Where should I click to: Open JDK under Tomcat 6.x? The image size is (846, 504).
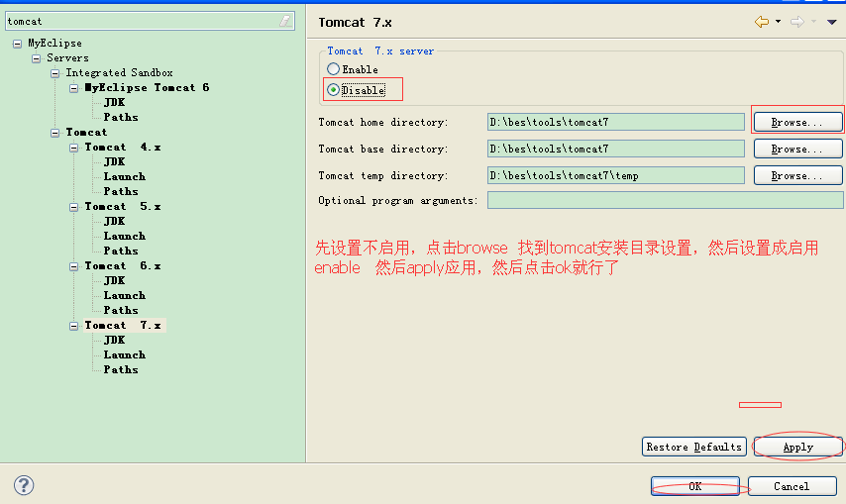tap(114, 280)
